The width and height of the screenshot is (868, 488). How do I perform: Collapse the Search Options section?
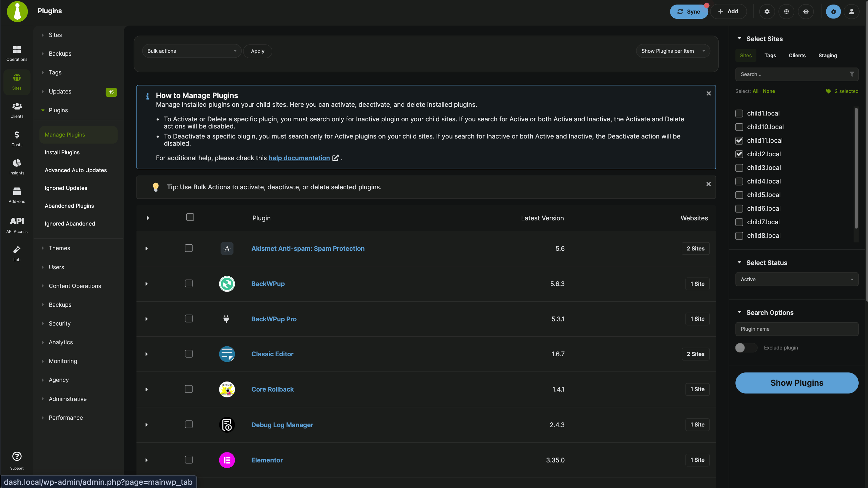pos(739,312)
